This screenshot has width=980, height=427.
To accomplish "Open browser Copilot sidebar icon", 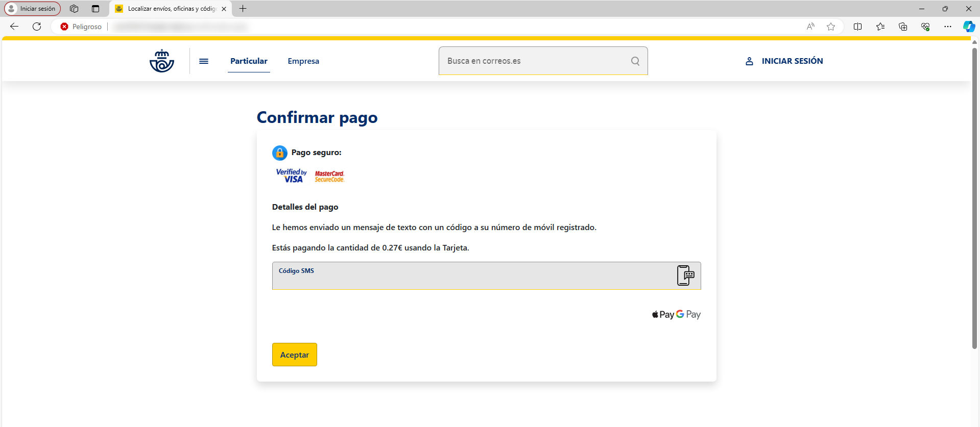I will click(x=968, y=27).
